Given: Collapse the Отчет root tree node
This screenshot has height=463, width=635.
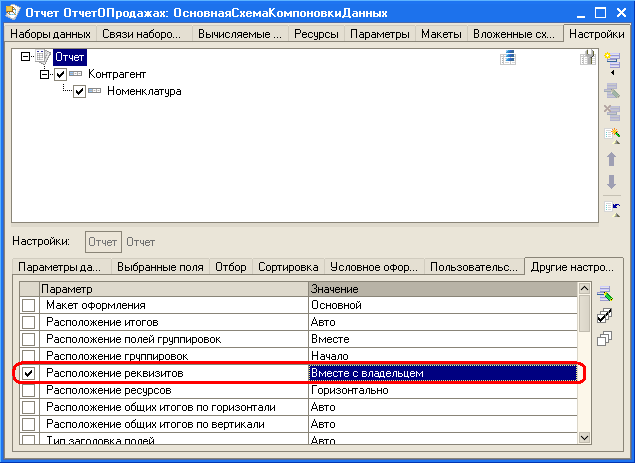Looking at the screenshot, I should tap(24, 58).
